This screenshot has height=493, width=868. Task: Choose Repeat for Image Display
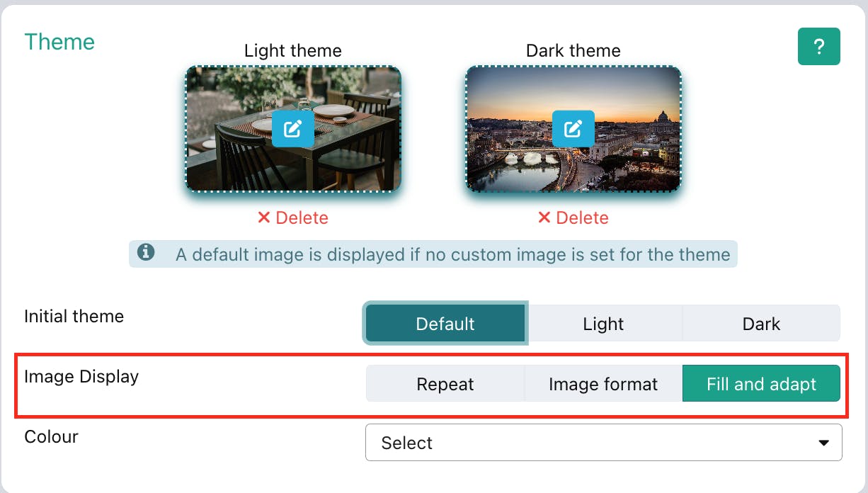pyautogui.click(x=445, y=384)
